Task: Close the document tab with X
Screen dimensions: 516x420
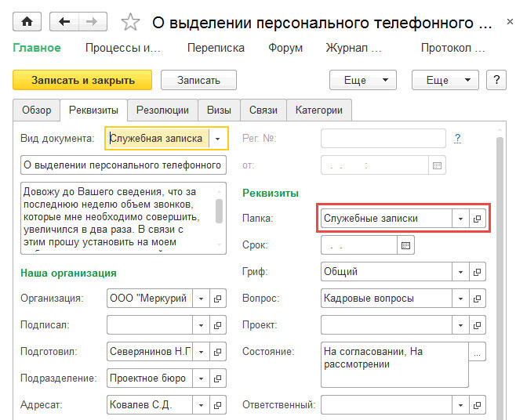Action: point(510,22)
